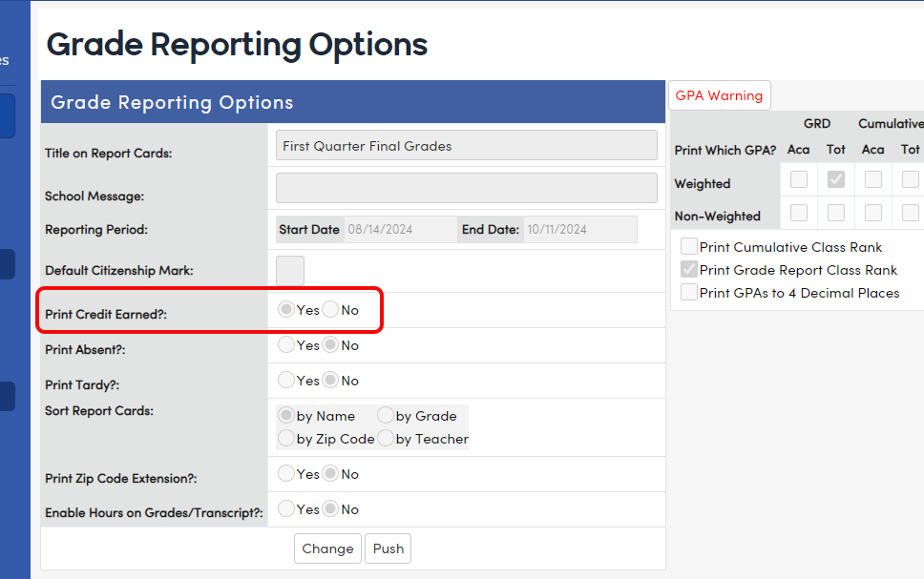The width and height of the screenshot is (924, 579).
Task: Select Yes for Print Tardy
Action: click(x=286, y=380)
